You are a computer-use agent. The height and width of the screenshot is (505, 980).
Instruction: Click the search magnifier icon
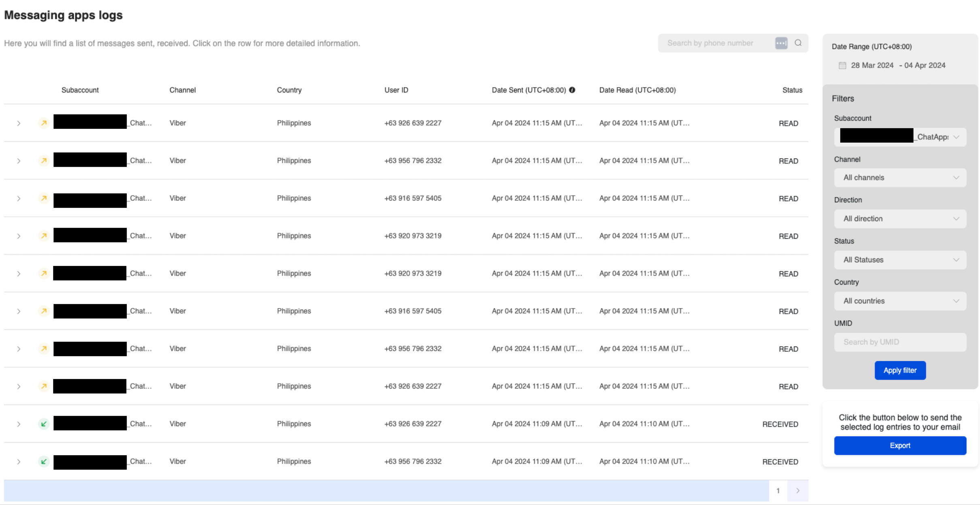click(x=798, y=43)
